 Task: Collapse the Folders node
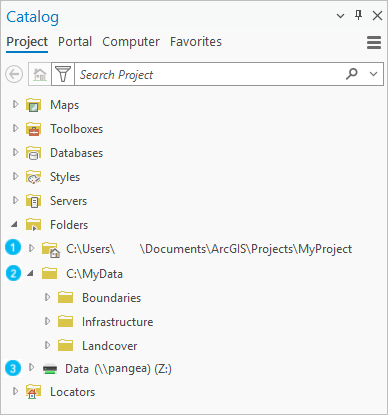[x=14, y=225]
